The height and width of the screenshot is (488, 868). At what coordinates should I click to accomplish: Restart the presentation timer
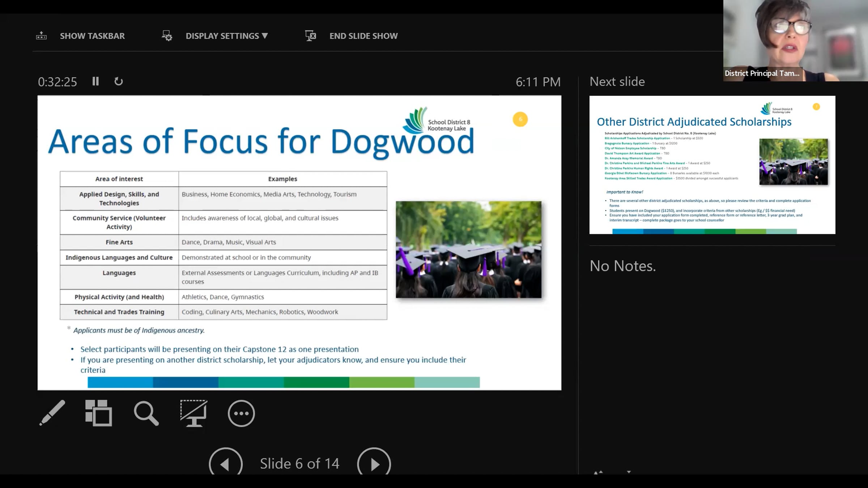click(118, 81)
